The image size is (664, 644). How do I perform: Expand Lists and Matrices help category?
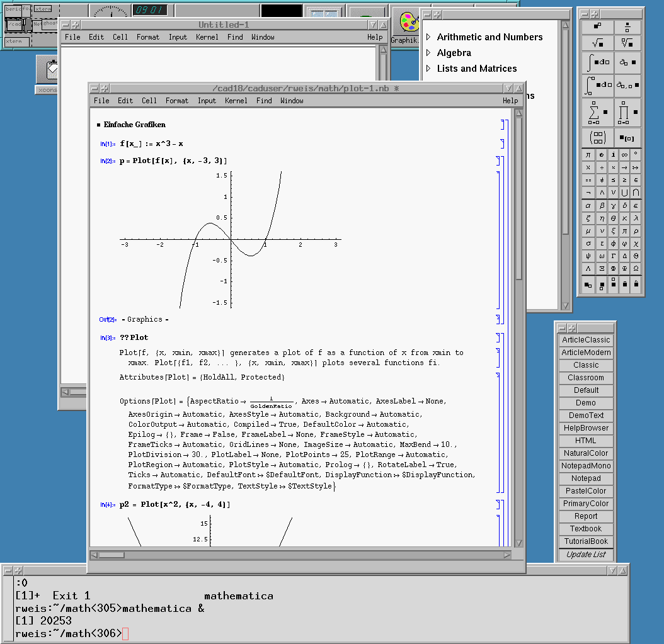click(428, 69)
